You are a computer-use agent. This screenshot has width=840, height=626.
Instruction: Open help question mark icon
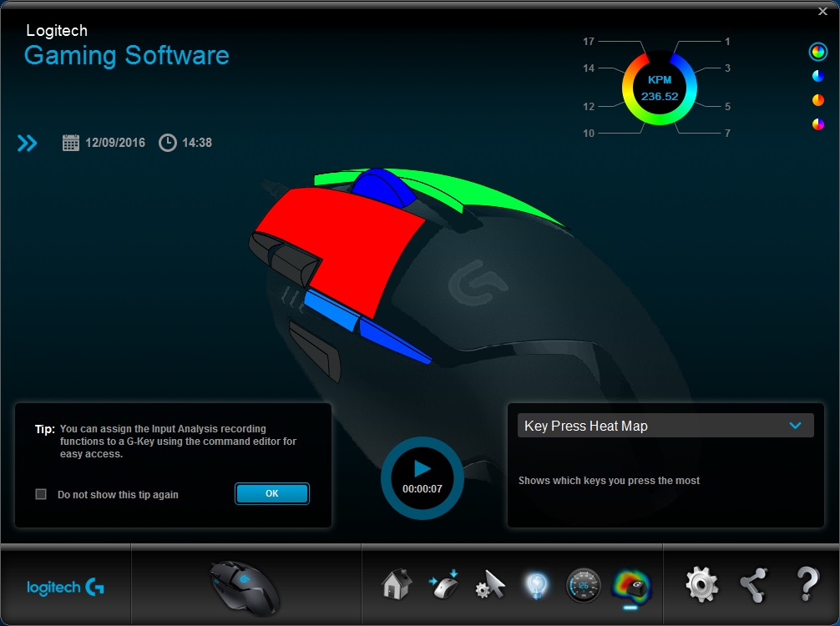(x=807, y=583)
